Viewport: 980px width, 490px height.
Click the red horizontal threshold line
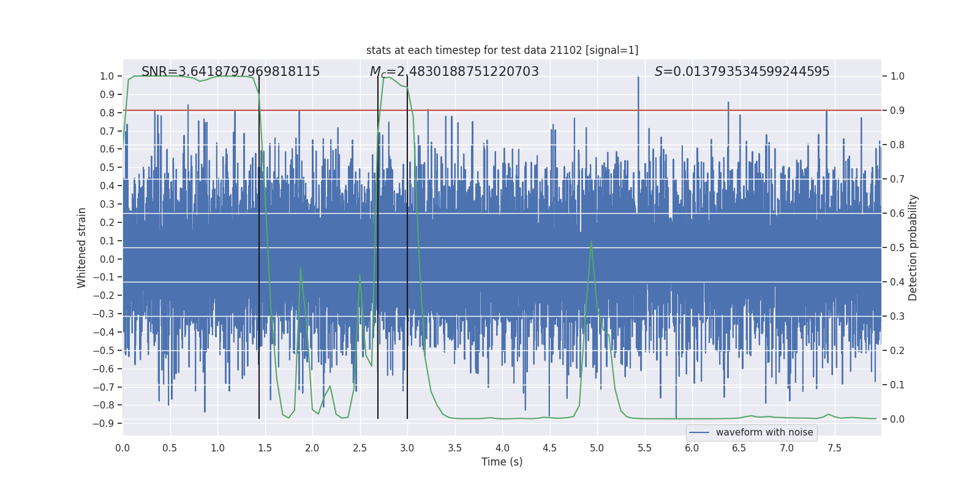[502, 110]
